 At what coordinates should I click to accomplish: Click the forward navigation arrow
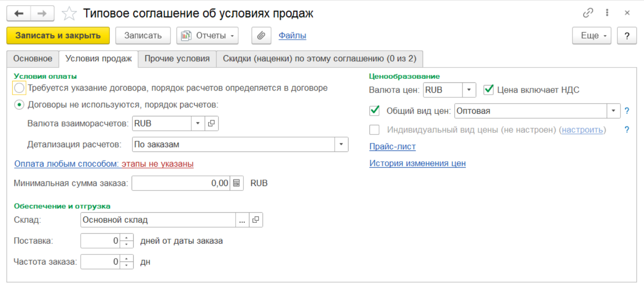(42, 14)
